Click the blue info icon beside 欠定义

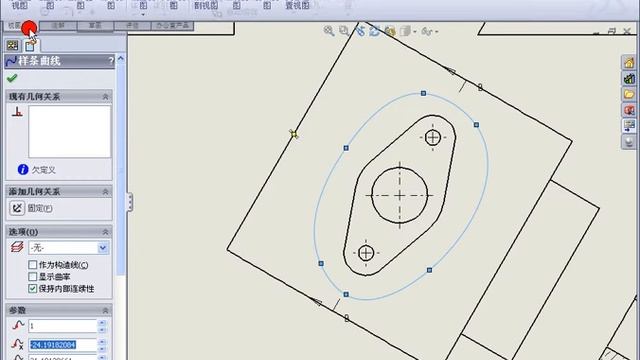pos(23,169)
